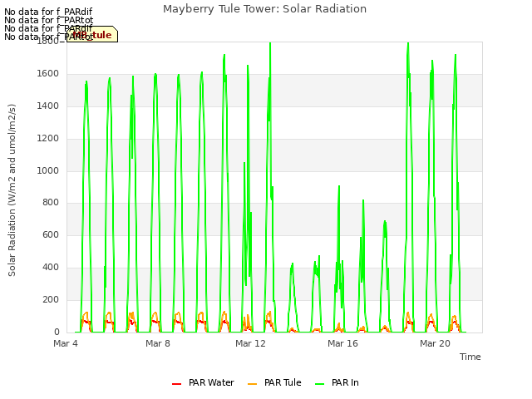Click the PAR Tule legend label

tap(283, 382)
